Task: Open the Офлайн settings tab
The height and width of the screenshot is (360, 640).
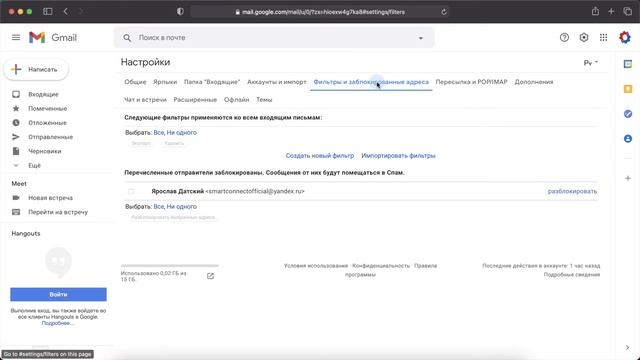Action: 236,100
